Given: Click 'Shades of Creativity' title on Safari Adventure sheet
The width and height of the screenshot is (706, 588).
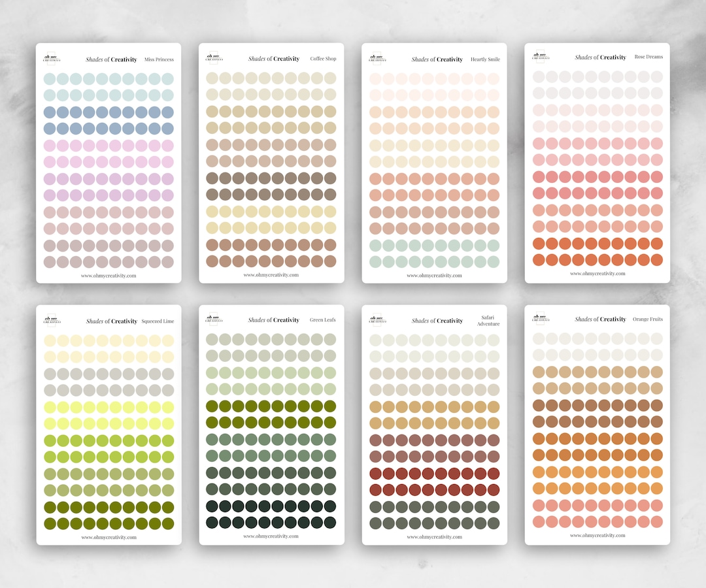Looking at the screenshot, I should click(437, 321).
